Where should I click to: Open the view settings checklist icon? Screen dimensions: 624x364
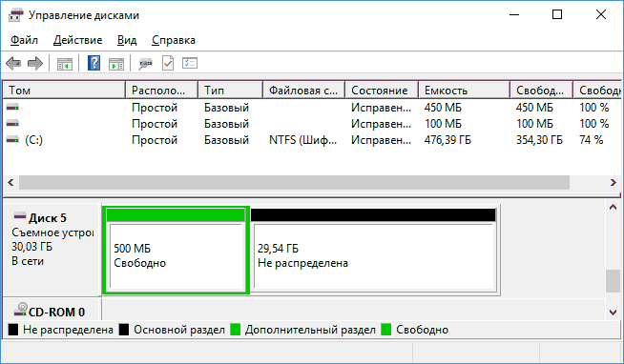point(190,63)
